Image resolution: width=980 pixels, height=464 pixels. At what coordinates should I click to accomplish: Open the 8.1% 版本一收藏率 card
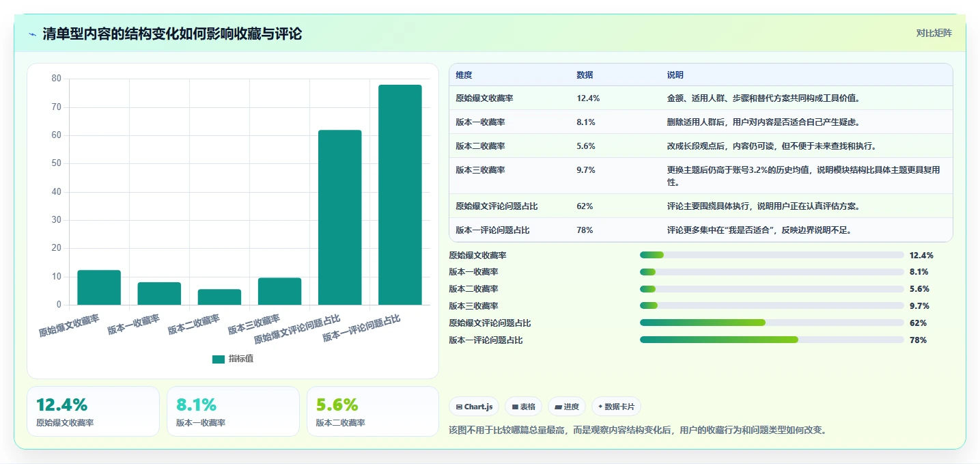click(233, 411)
